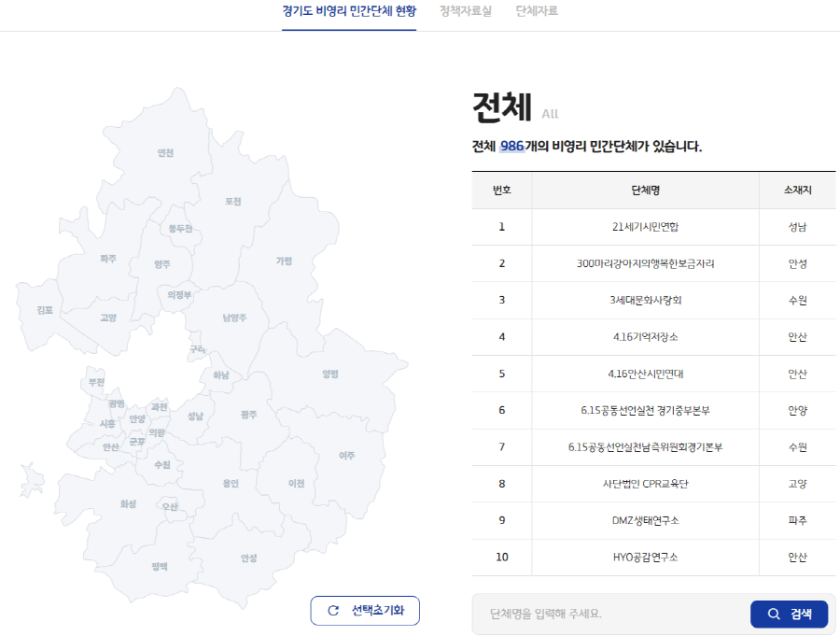Select 광주 region on the map
The height and width of the screenshot is (636, 840).
(x=248, y=415)
